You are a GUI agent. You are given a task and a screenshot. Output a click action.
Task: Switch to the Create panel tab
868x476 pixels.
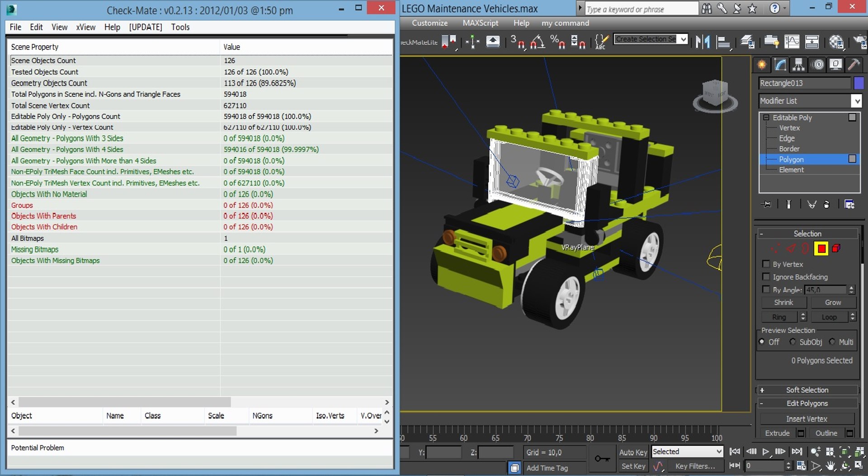click(762, 65)
